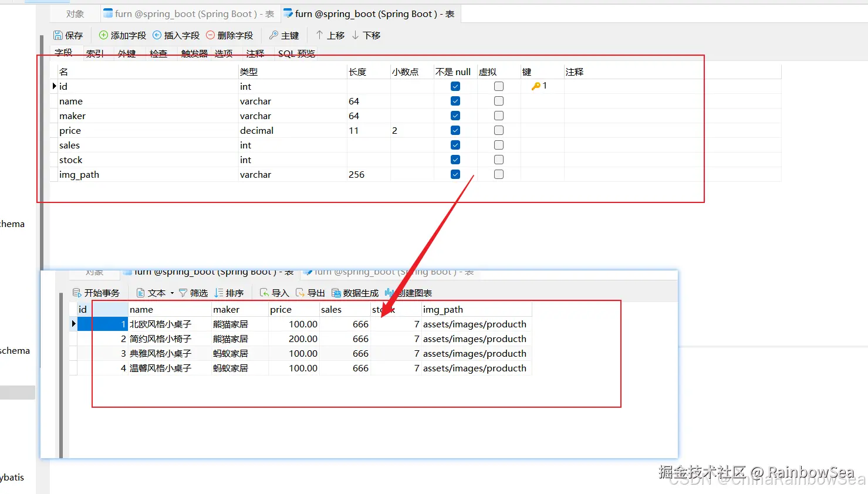This screenshot has height=494, width=868.
Task: Switch to the 对象 objects tab at top
Action: point(75,13)
